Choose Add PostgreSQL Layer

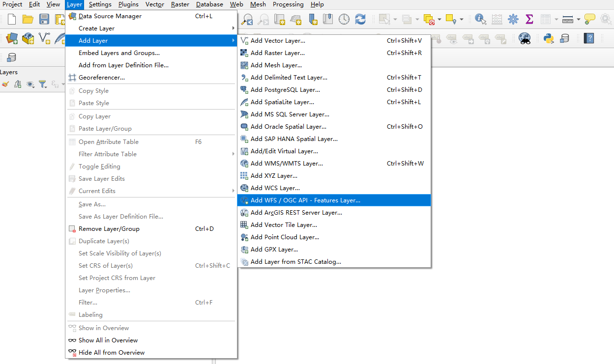point(334,89)
